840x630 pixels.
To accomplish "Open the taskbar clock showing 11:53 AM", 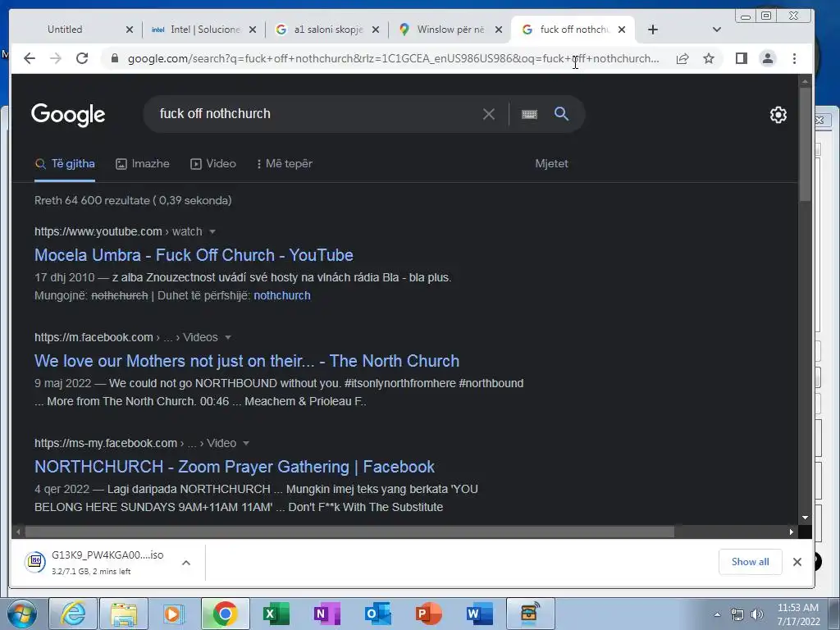I will [x=798, y=614].
